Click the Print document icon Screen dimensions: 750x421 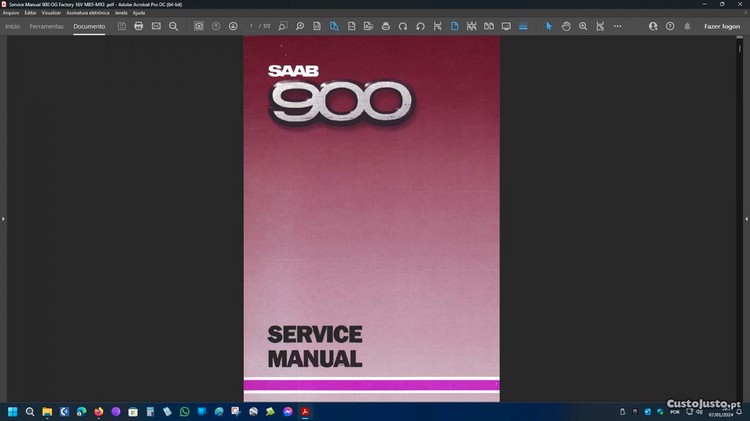(x=139, y=26)
